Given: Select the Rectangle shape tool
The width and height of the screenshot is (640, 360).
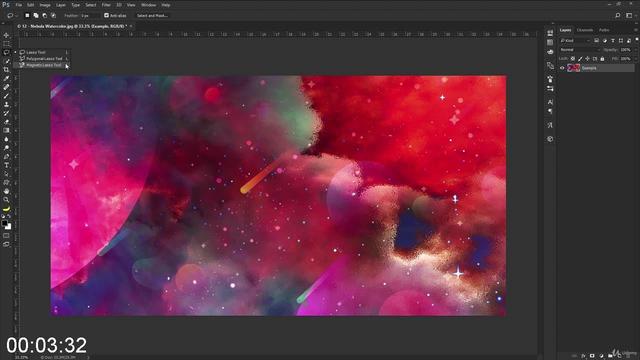Looking at the screenshot, I should click(x=6, y=182).
